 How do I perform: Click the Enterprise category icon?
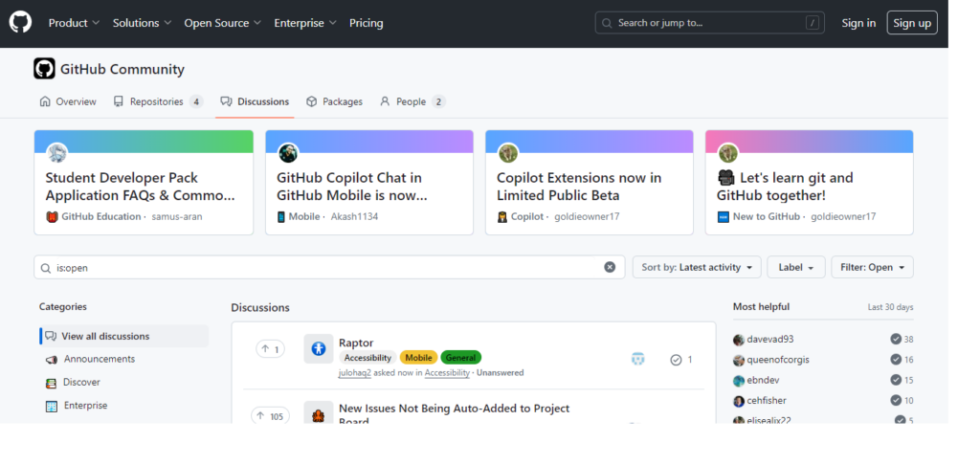[x=52, y=406]
